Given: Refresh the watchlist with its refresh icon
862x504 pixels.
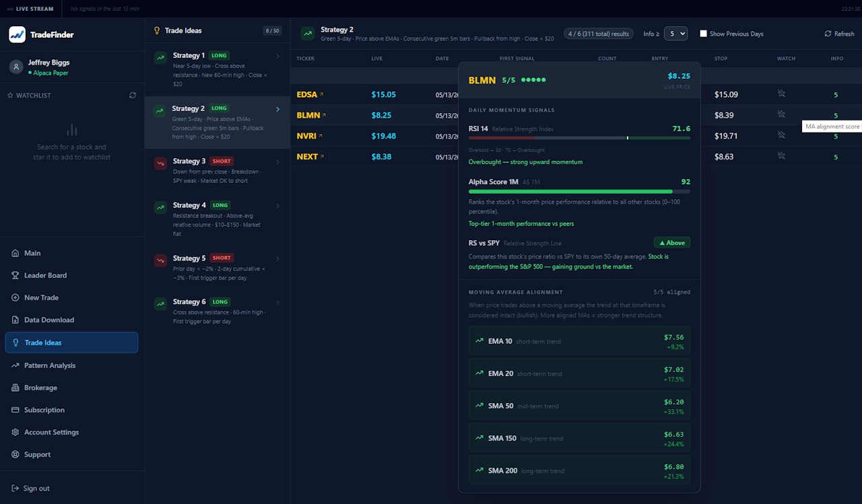Looking at the screenshot, I should pos(133,96).
